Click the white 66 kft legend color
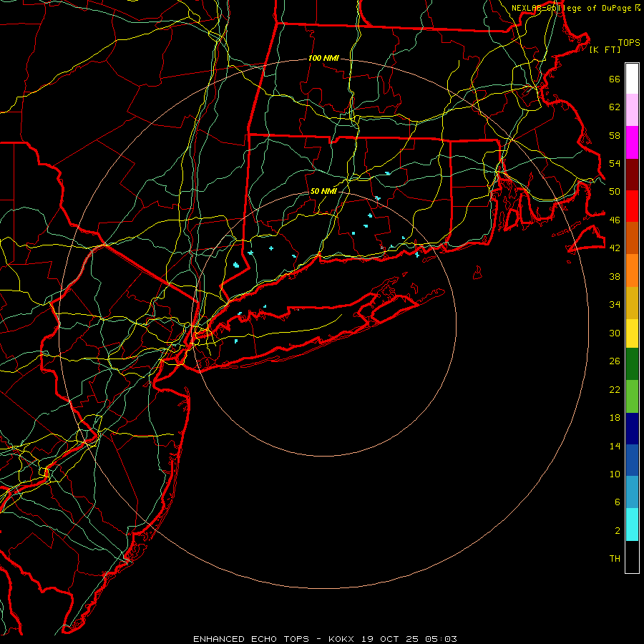Image resolution: width=644 pixels, height=644 pixels. pyautogui.click(x=632, y=79)
